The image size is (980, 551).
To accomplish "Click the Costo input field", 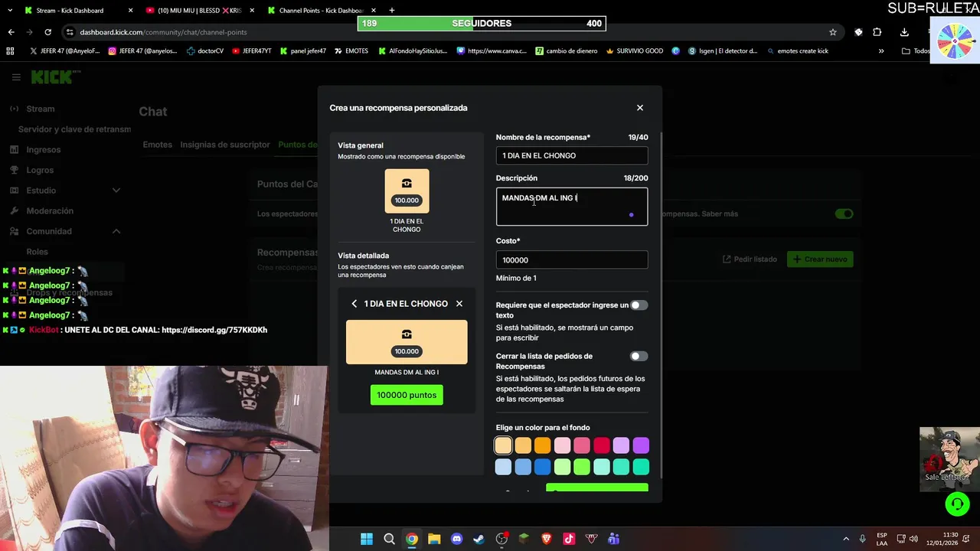I will point(572,260).
